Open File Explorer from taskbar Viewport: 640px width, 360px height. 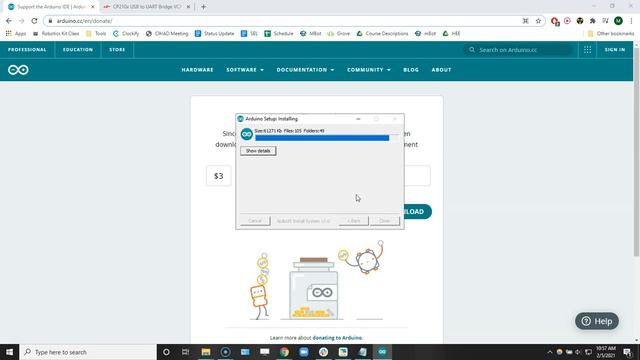pos(206,352)
